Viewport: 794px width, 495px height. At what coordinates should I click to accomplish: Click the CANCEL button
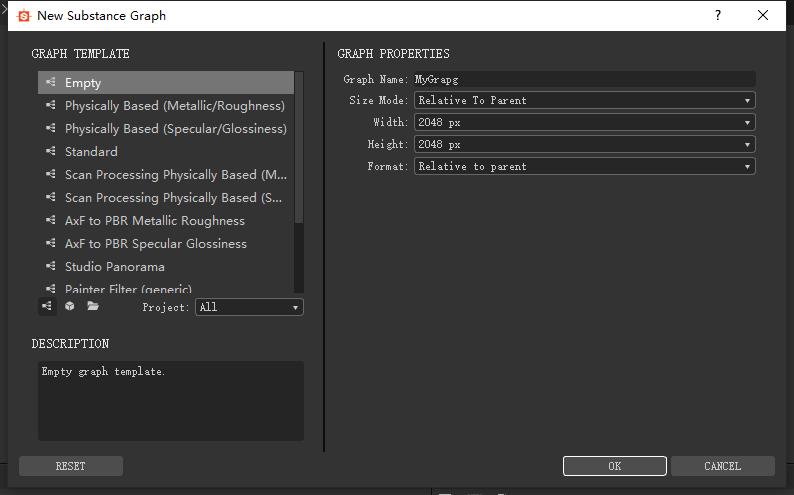point(723,466)
